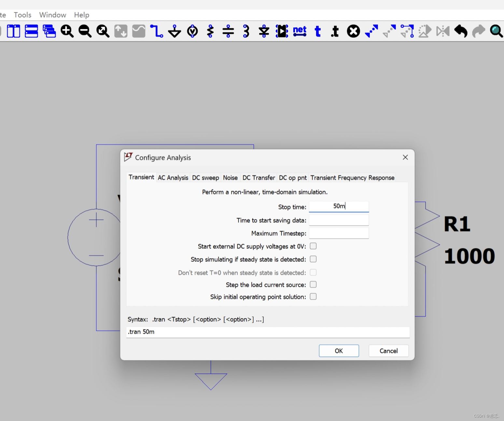Click the zoom to fit icon

pyautogui.click(x=103, y=31)
